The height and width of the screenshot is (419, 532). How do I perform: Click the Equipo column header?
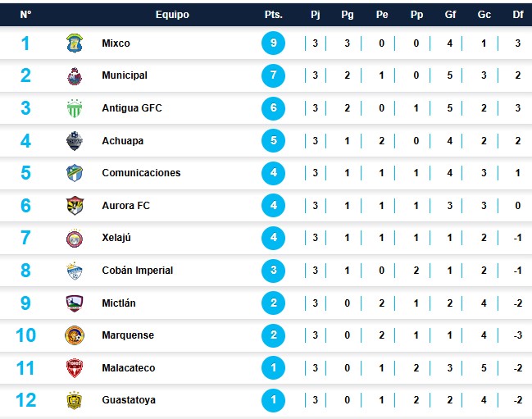[172, 15]
